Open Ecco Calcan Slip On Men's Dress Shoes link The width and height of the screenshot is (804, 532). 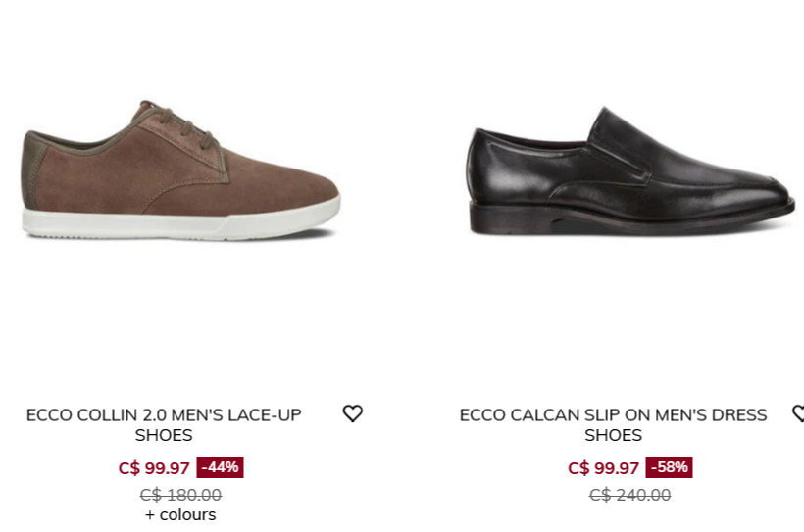click(613, 415)
